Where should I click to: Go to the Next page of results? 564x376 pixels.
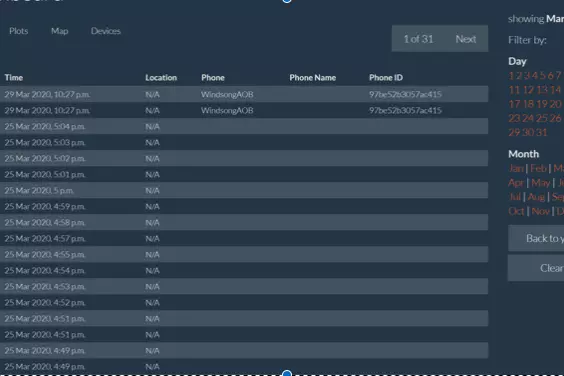465,39
